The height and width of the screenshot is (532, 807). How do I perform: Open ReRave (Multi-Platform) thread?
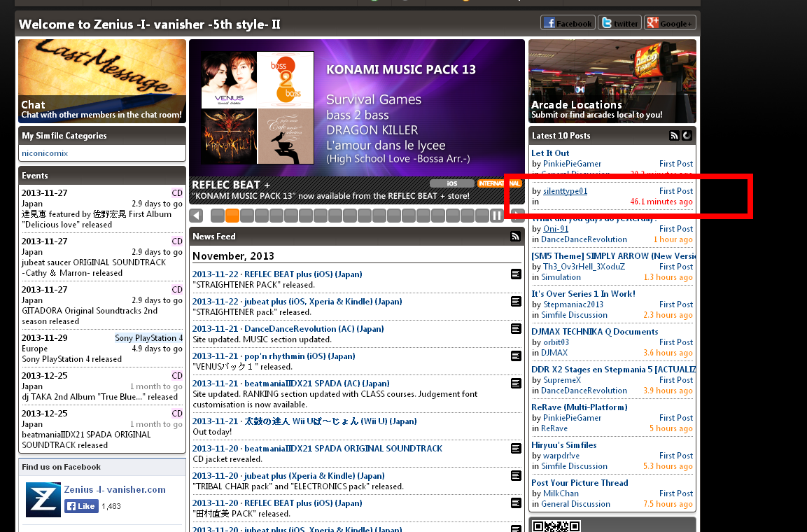coord(579,407)
